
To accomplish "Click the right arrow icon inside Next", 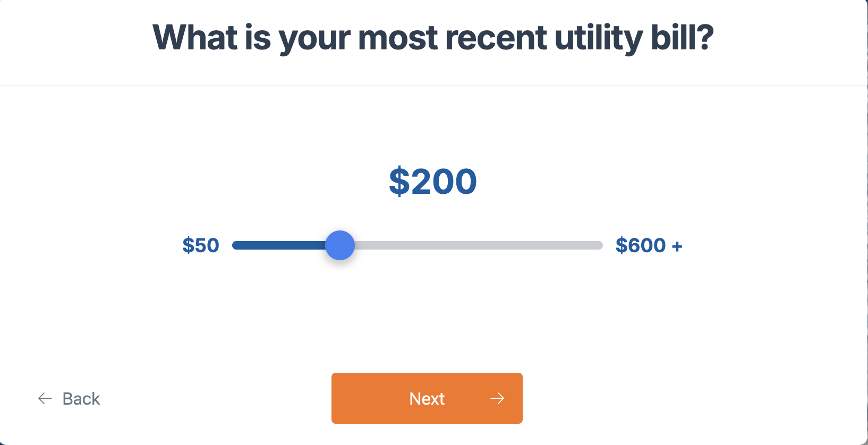I will tap(497, 398).
